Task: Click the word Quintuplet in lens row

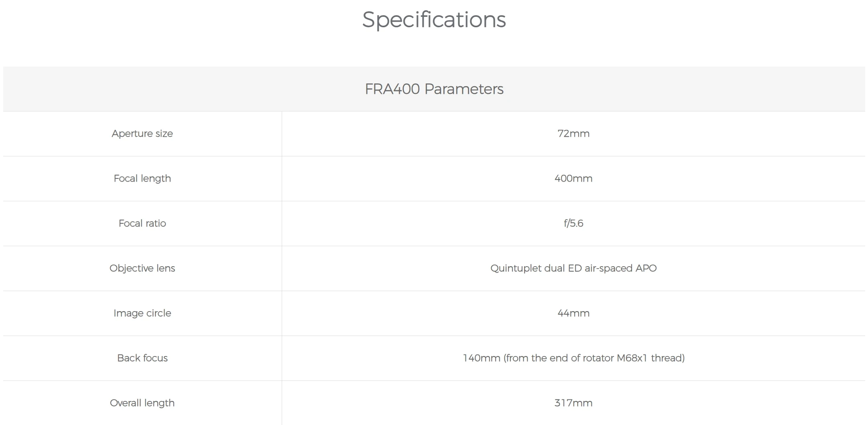Action: click(516, 268)
